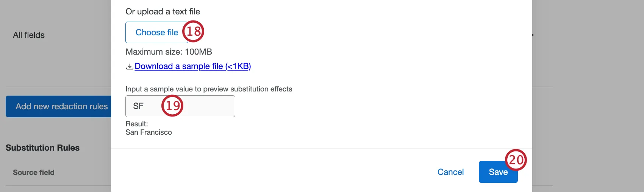Select the All fields row

(29, 35)
